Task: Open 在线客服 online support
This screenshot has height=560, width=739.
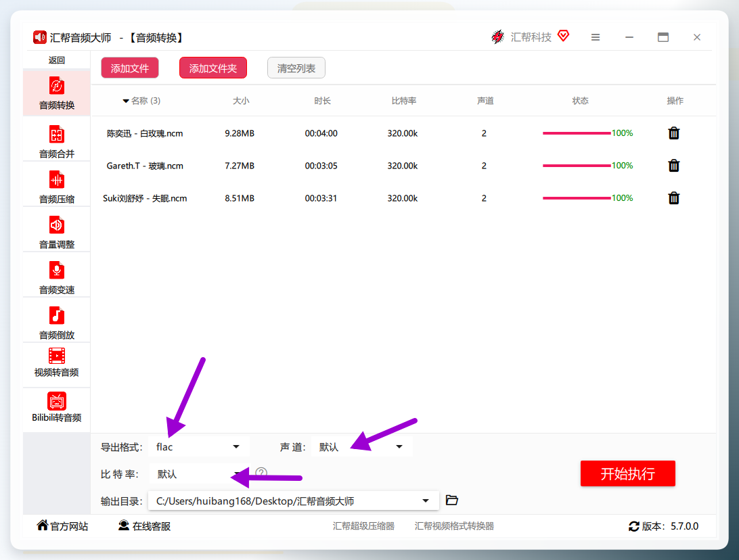Action: (x=144, y=526)
